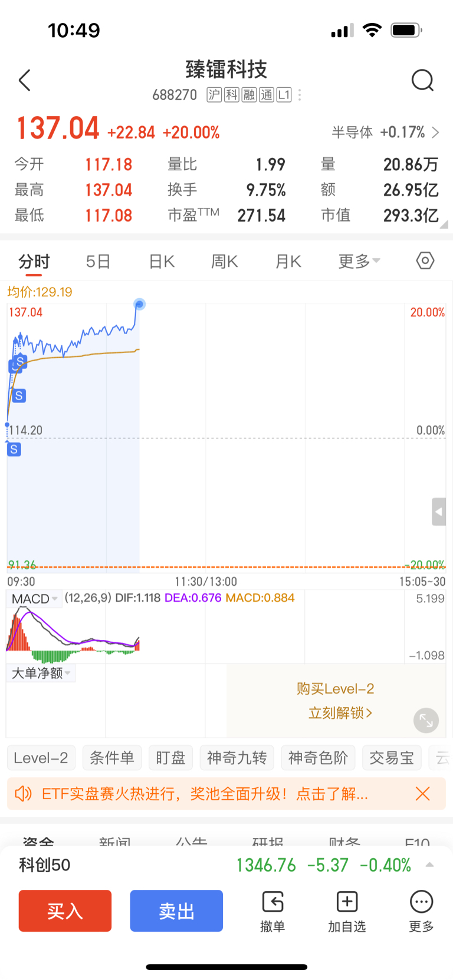Tap the red 买入 buy button
Image resolution: width=453 pixels, height=980 pixels.
click(65, 911)
